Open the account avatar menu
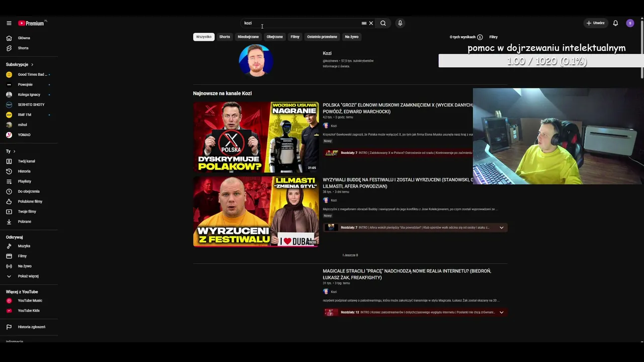 coord(630,23)
